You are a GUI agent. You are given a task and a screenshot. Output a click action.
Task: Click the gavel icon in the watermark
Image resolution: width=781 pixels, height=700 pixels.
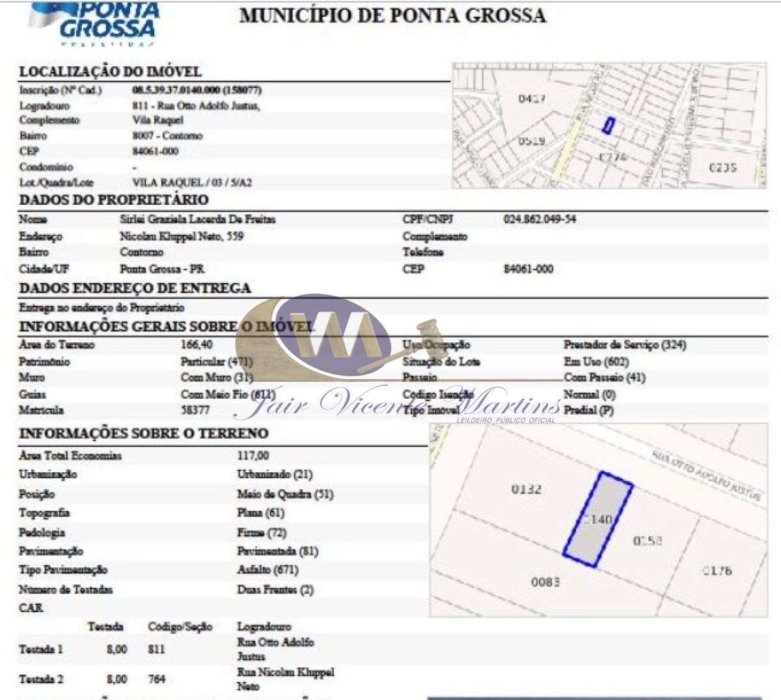405,345
